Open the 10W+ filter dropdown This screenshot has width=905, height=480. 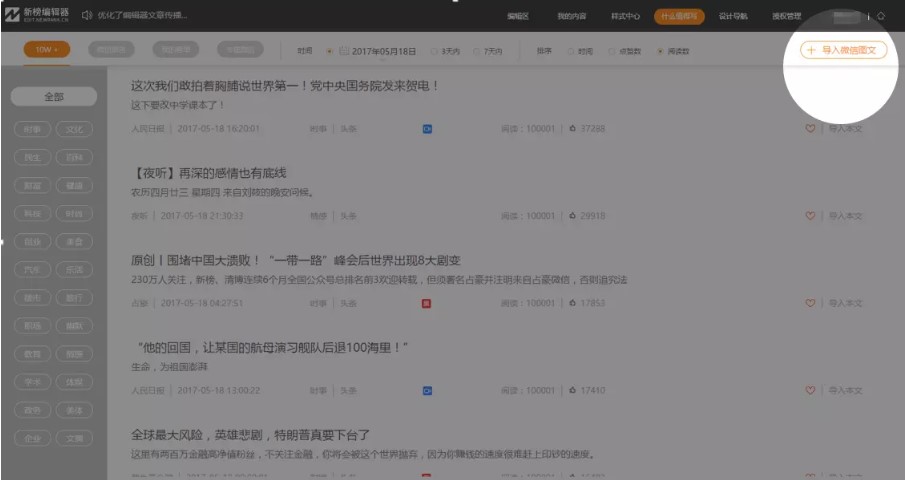[x=47, y=50]
